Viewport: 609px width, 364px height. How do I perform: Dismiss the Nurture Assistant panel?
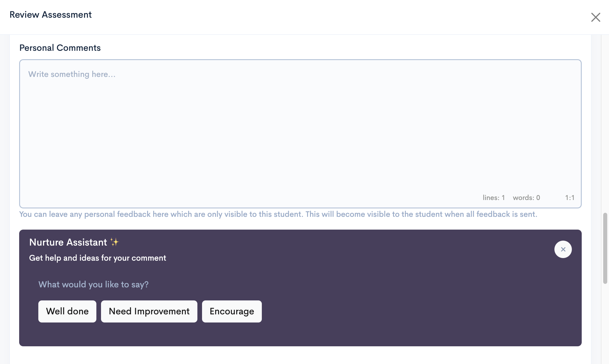tap(563, 249)
